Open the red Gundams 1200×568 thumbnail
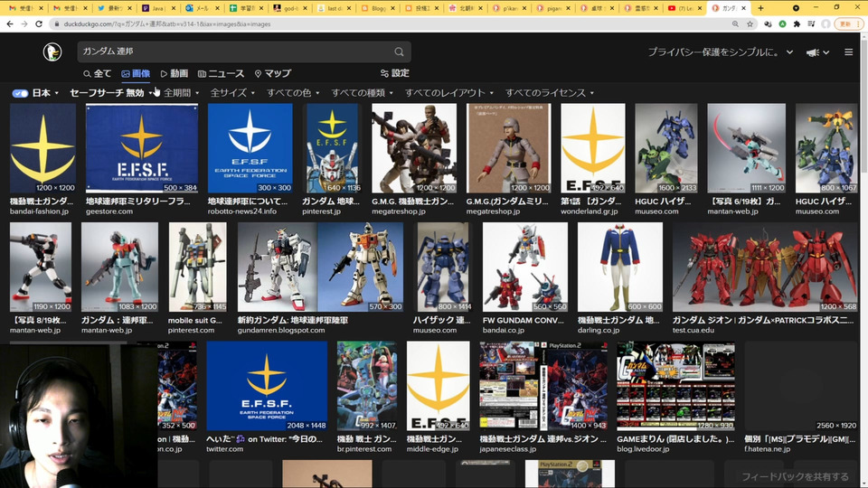Image resolution: width=868 pixels, height=488 pixels. coord(765,267)
